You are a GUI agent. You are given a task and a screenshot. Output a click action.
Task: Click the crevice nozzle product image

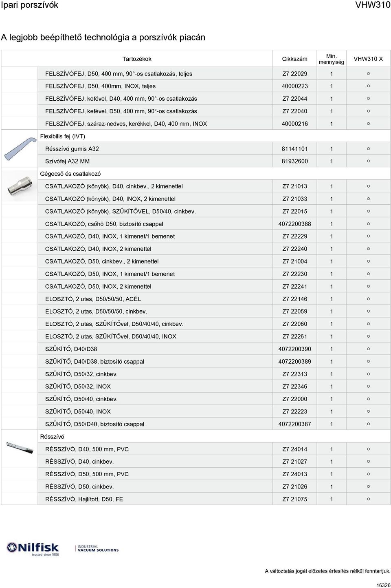20,447
